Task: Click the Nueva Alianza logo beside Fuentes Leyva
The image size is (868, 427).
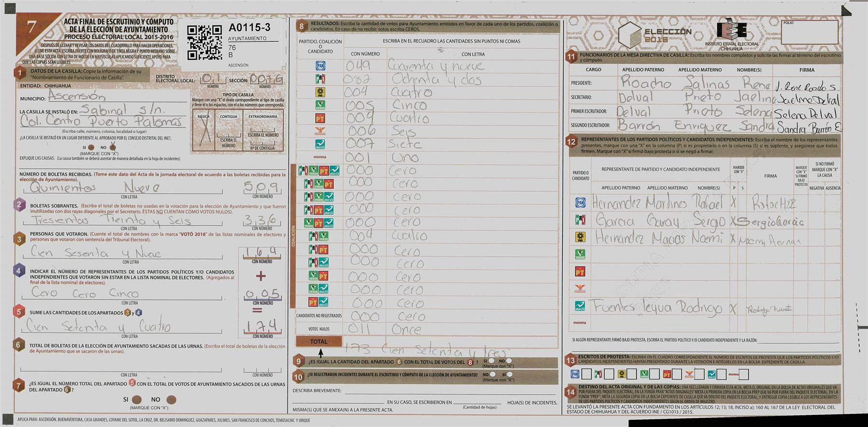Action: [x=580, y=306]
